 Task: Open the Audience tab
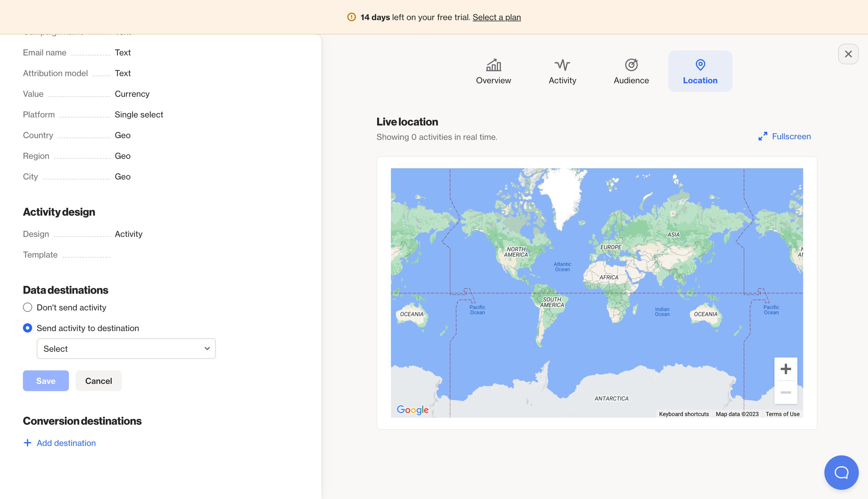coord(631,71)
